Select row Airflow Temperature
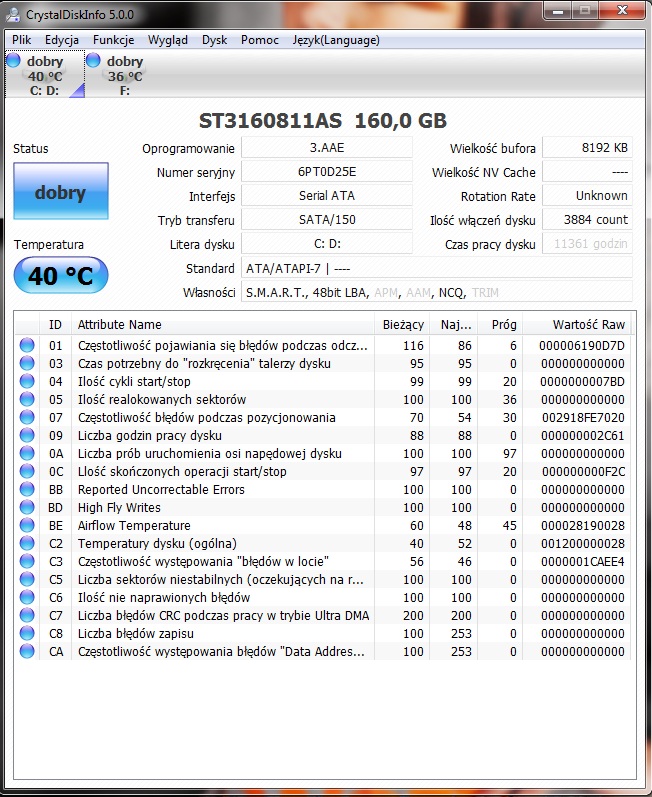This screenshot has height=797, width=652. click(323, 525)
